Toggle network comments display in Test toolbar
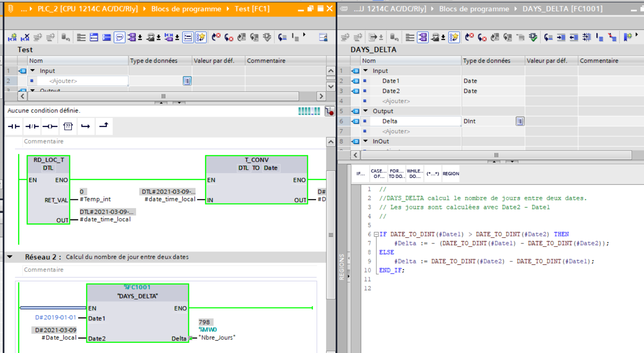 [x=119, y=37]
